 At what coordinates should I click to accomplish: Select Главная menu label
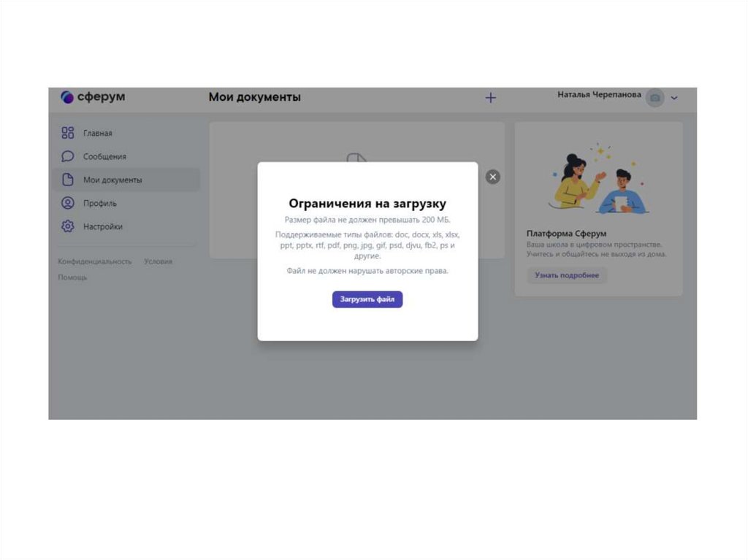pos(98,133)
